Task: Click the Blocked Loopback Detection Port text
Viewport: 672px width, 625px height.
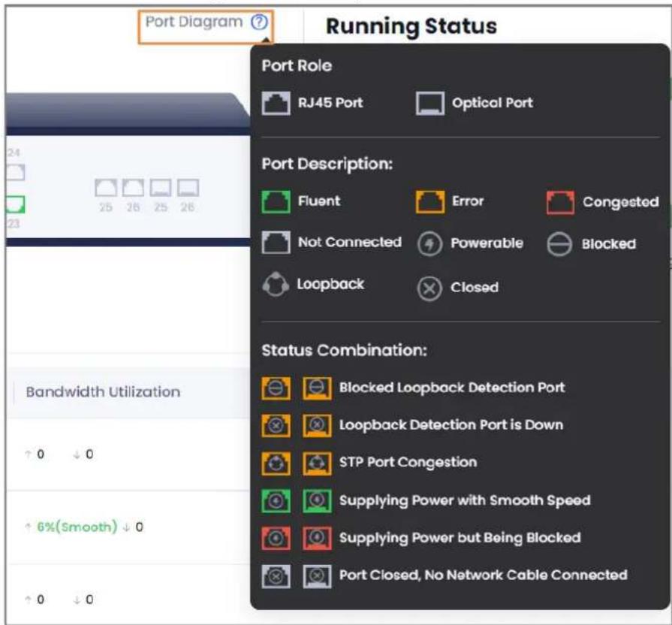Action: pos(452,388)
